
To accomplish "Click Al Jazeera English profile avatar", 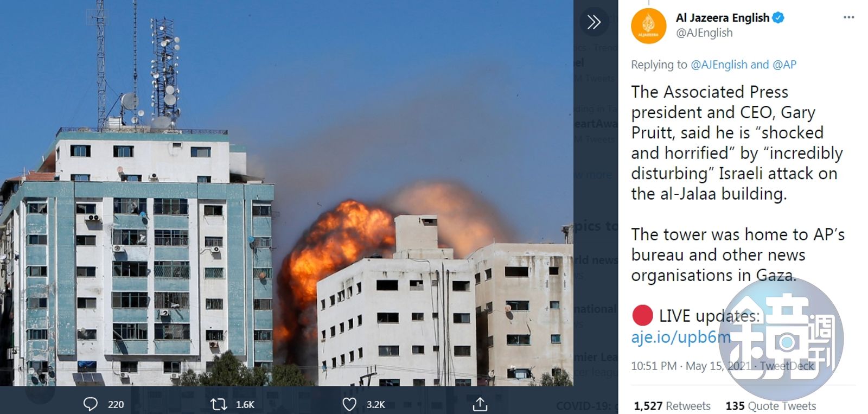I will point(648,26).
